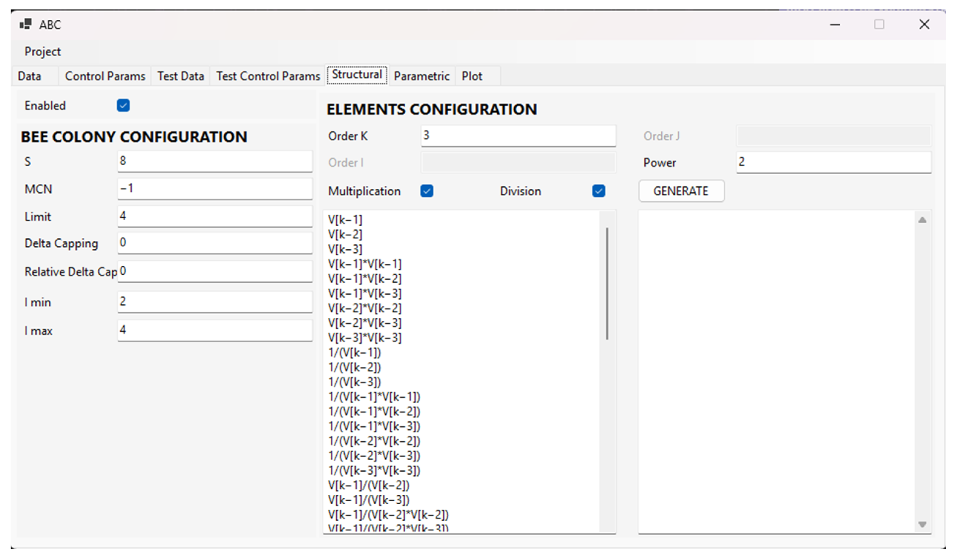Select 1/(V[k-3]*V[k-3]) in the list
The image size is (955, 560).
tap(374, 471)
